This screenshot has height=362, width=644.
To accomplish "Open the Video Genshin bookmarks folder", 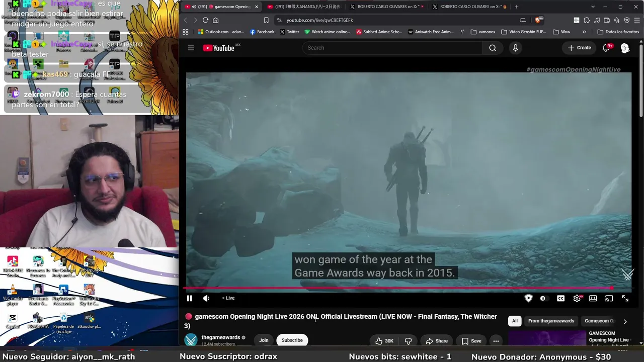I will coord(524,32).
